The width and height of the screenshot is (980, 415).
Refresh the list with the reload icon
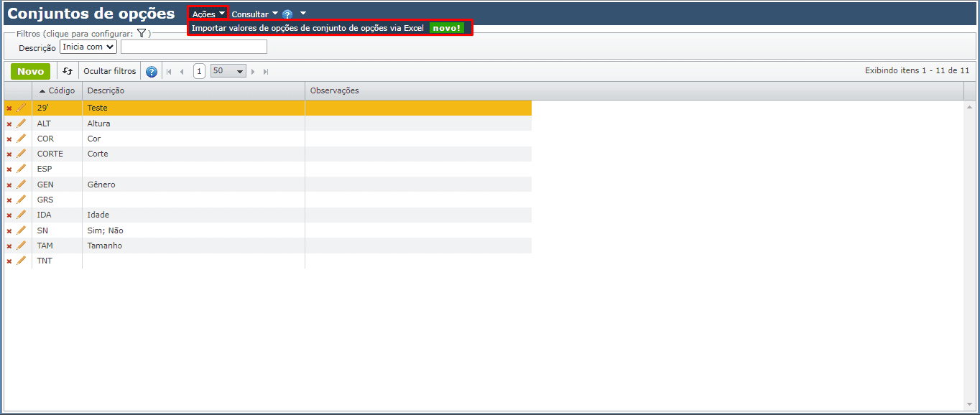tap(68, 71)
